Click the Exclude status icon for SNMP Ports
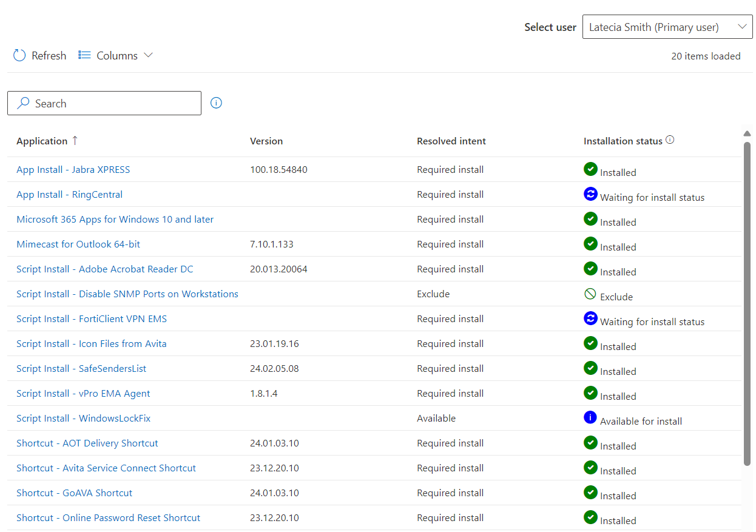756x532 pixels. tap(590, 294)
